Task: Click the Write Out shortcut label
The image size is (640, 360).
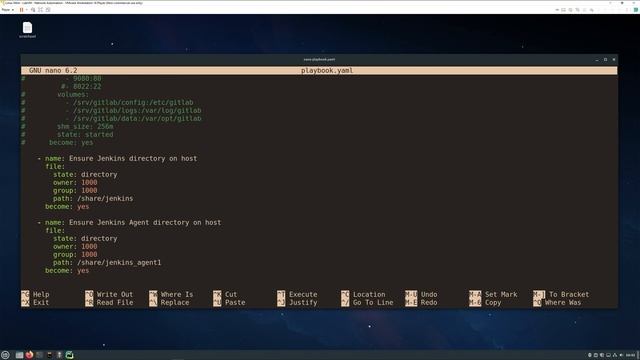Action: coord(115,294)
